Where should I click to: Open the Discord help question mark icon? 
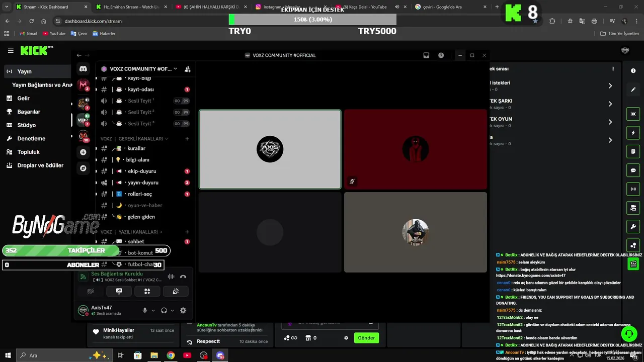pyautogui.click(x=441, y=55)
